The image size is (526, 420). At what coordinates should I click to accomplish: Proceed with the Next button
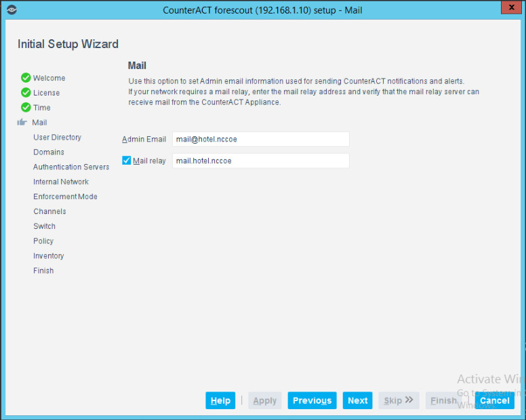click(x=358, y=400)
